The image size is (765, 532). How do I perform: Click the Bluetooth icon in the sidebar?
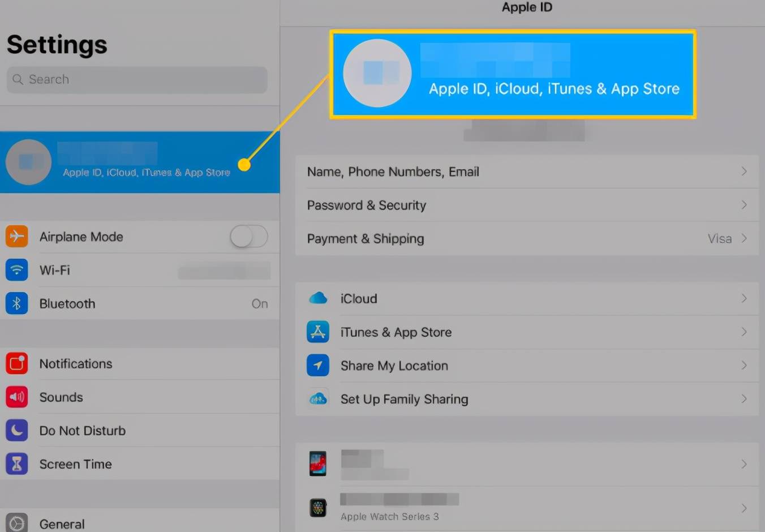click(17, 303)
